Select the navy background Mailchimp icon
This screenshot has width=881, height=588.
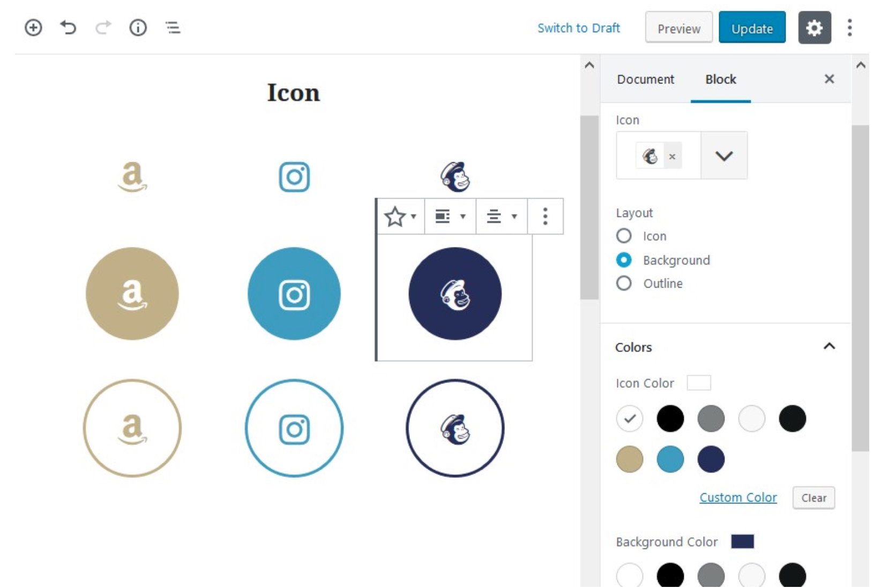point(455,293)
